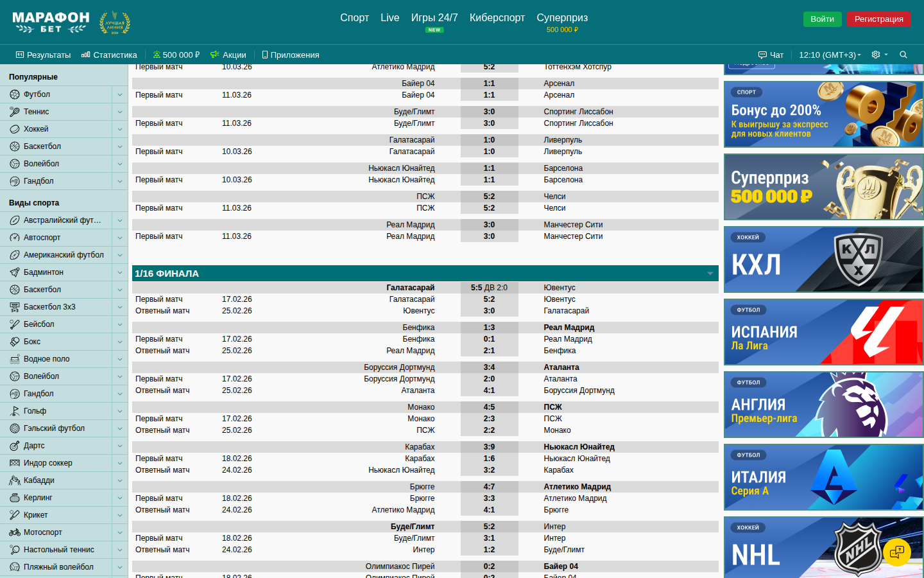Click the Регистрация button
This screenshot has width=924, height=578.
878,19
